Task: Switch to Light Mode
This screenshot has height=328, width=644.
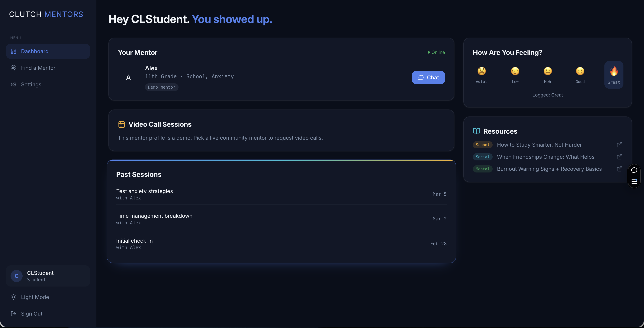Action: [35, 297]
